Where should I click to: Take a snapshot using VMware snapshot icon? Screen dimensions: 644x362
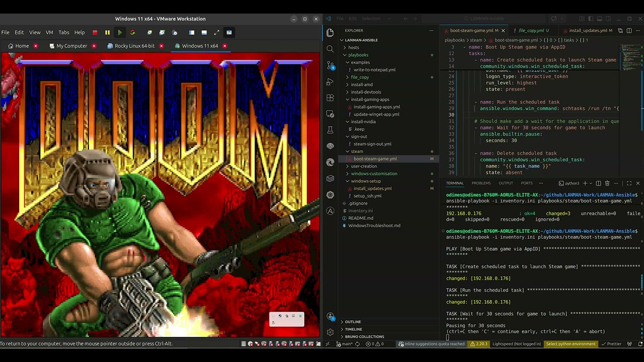149,32
